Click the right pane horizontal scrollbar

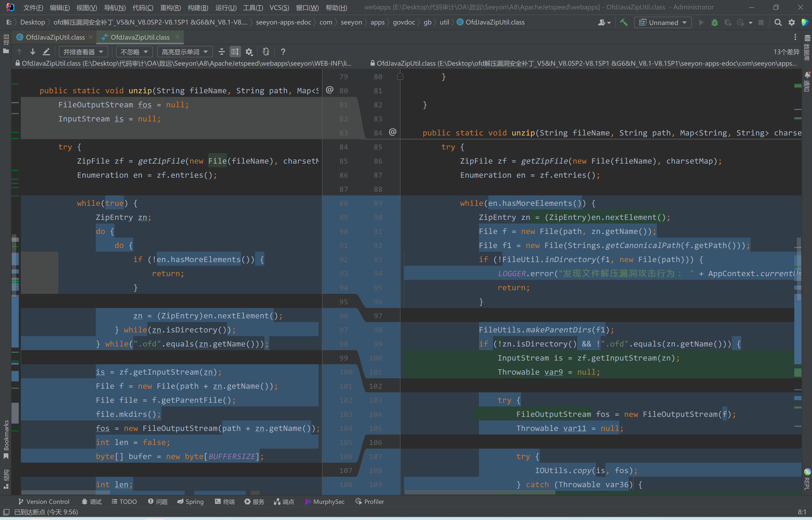[479, 493]
